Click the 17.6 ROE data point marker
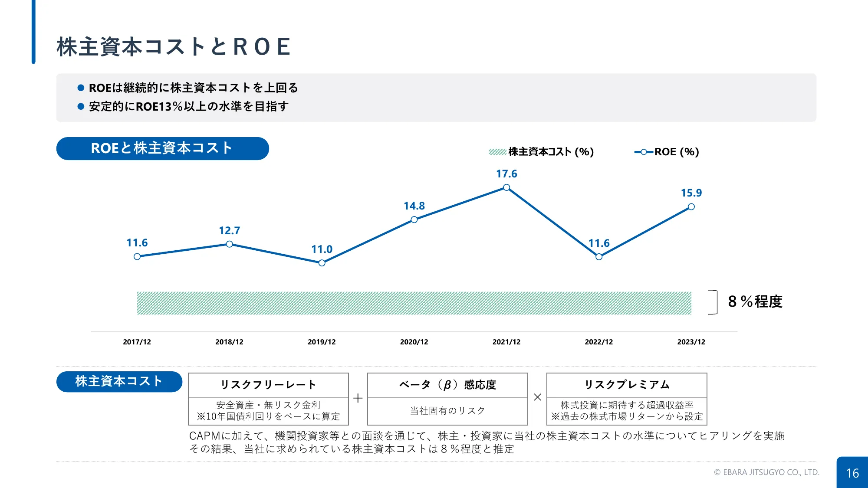This screenshot has width=868, height=488. 506,188
